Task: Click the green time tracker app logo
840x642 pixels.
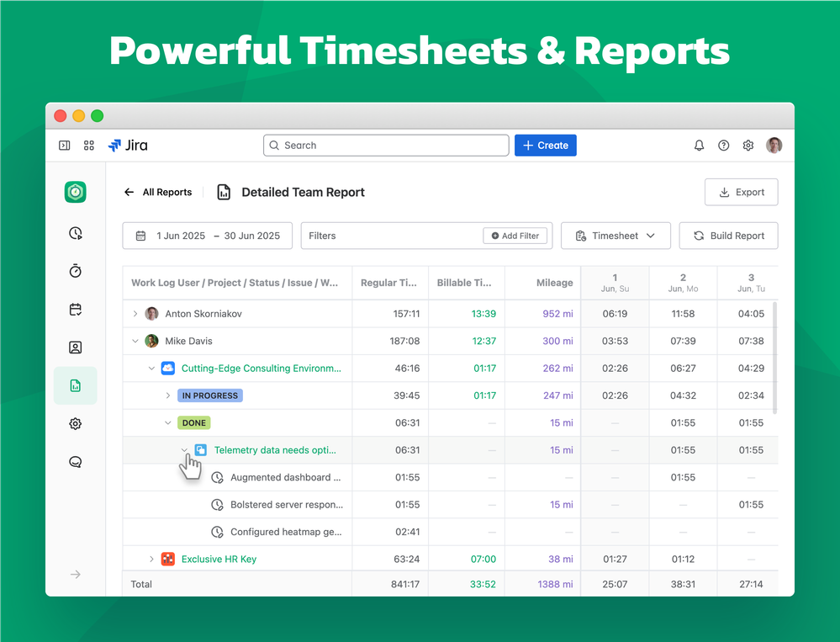Action: click(76, 192)
